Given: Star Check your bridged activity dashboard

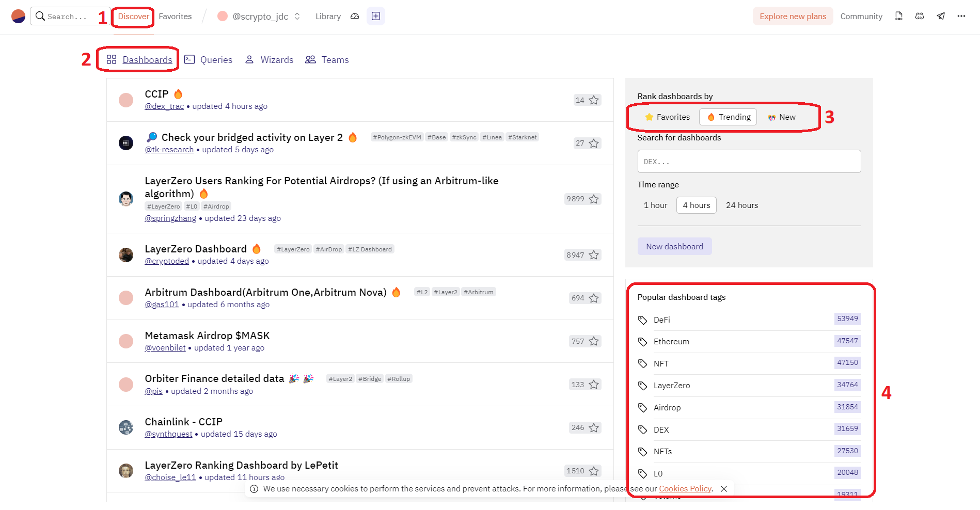Looking at the screenshot, I should coord(594,144).
